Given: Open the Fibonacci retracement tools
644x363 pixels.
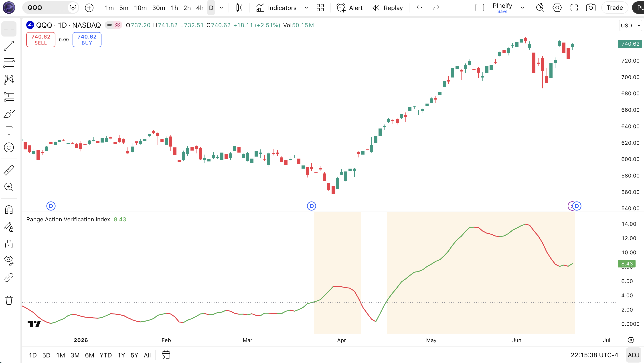Looking at the screenshot, I should point(9,63).
